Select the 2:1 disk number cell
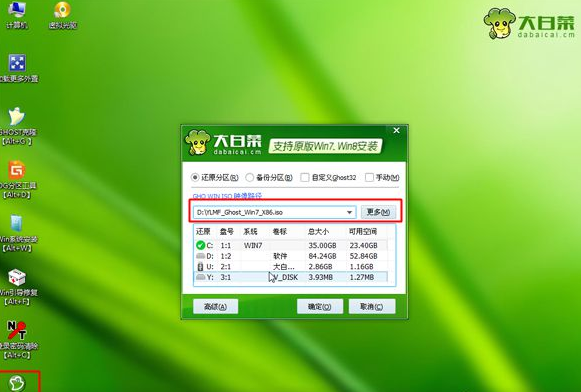The height and width of the screenshot is (392, 581). (226, 266)
